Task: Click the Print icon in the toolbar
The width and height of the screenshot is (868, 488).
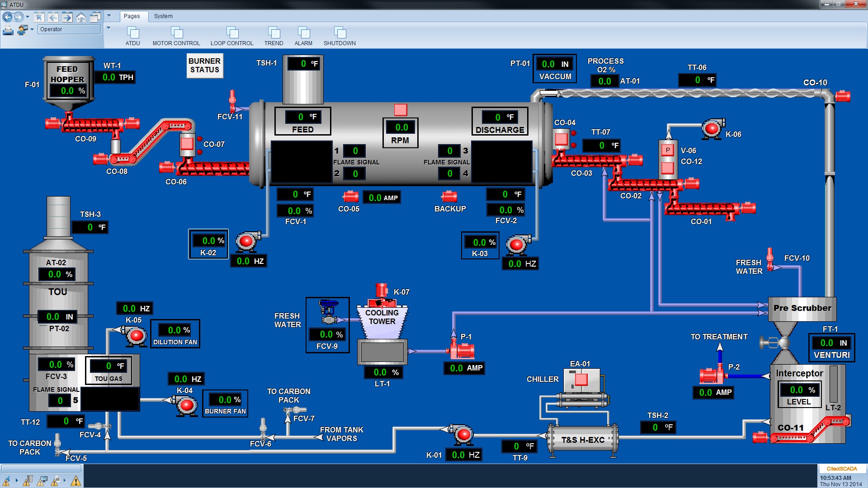Action: click(8, 29)
